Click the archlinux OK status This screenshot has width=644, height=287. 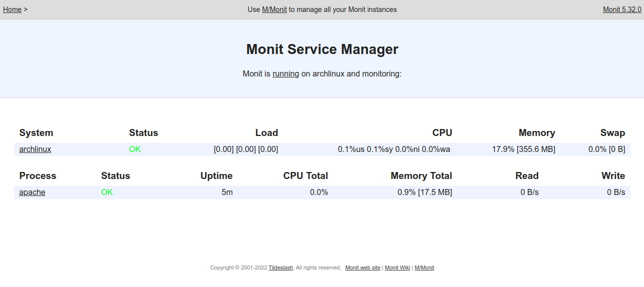[135, 149]
